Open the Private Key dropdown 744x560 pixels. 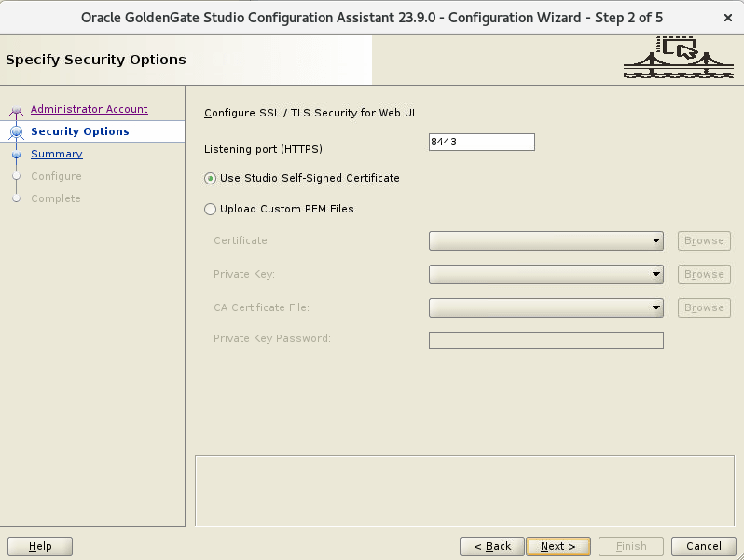coord(546,275)
